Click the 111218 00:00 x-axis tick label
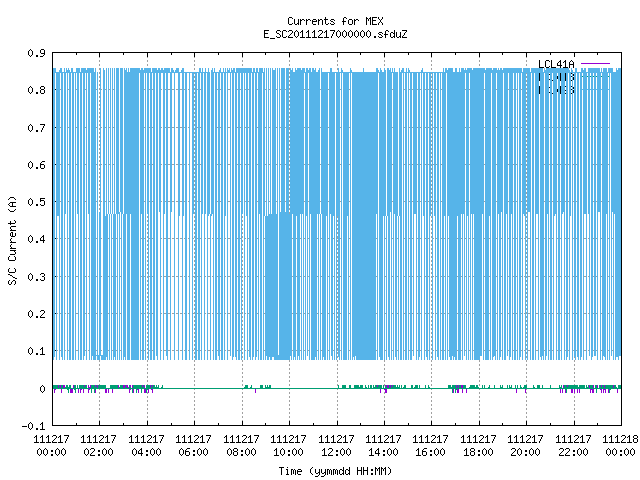Screen dimensions: 640x480 [620, 446]
